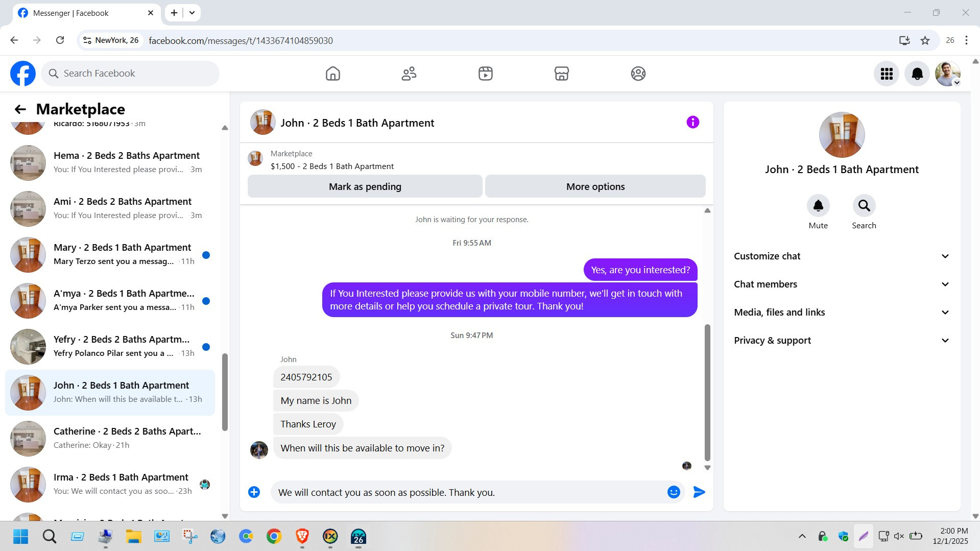
Task: Open account profile avatar menu
Action: tap(948, 74)
